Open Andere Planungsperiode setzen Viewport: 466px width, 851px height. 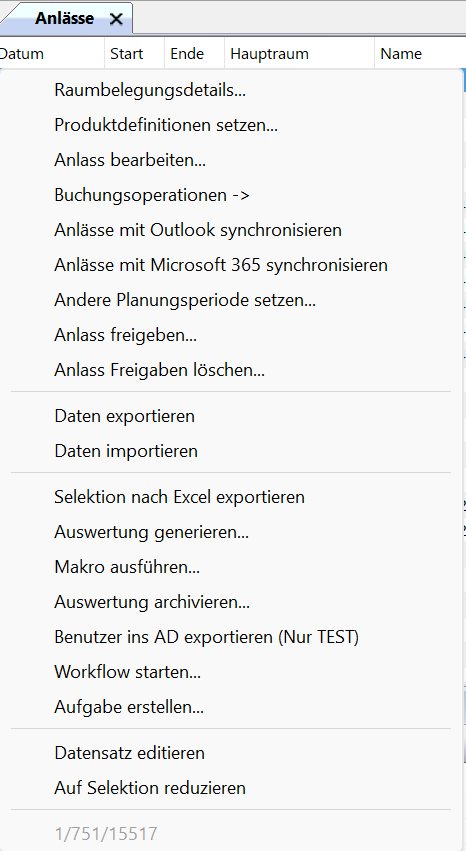(231, 300)
